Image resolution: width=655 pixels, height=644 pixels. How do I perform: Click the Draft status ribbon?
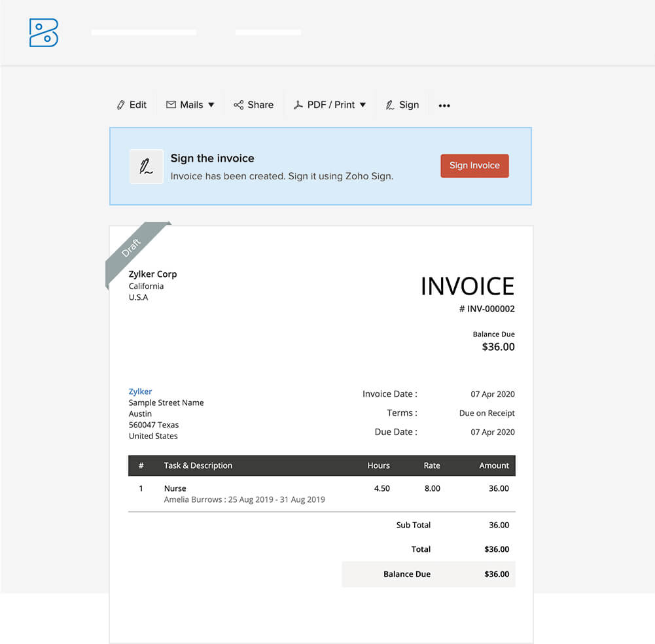pos(133,247)
